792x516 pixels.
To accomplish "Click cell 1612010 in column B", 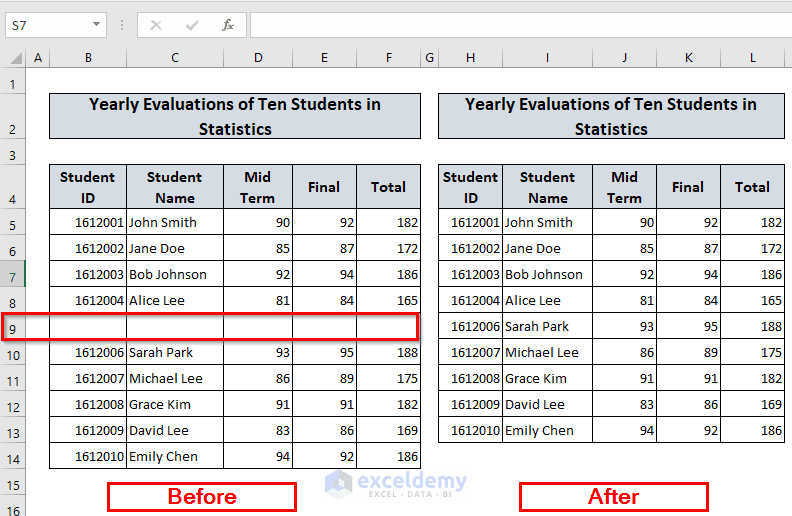I will point(88,456).
